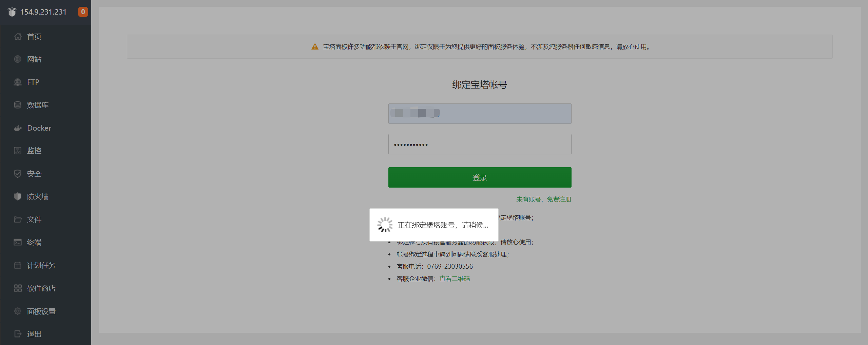Click the monitoring chart icon beside 监控
868x345 pixels.
point(18,151)
